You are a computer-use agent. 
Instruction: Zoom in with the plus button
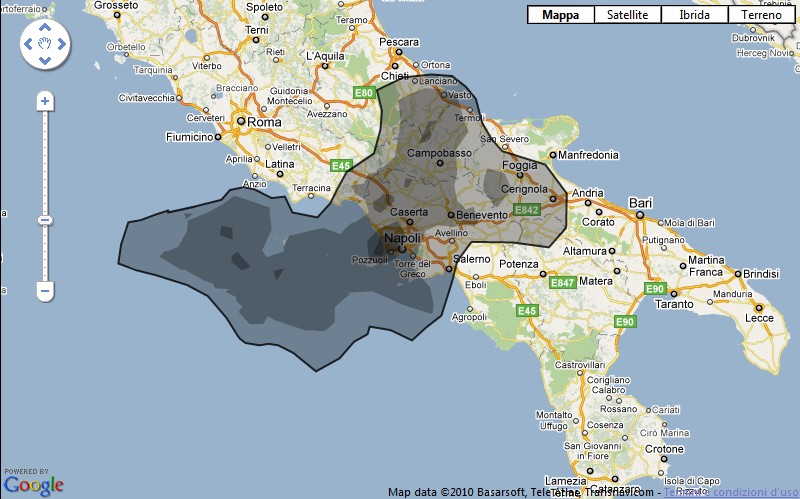[44, 101]
